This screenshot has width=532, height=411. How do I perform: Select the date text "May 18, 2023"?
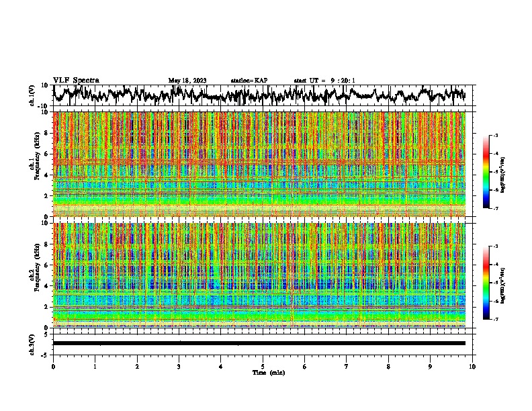[187, 81]
